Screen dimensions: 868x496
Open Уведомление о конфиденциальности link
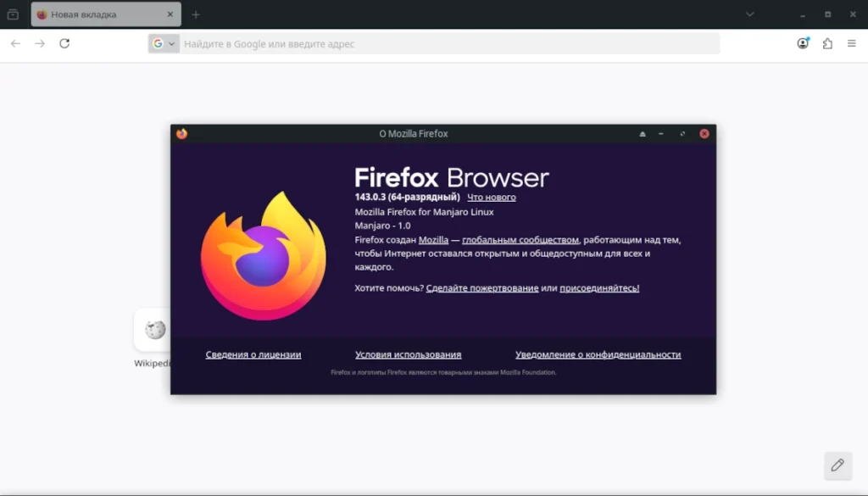[x=598, y=354]
